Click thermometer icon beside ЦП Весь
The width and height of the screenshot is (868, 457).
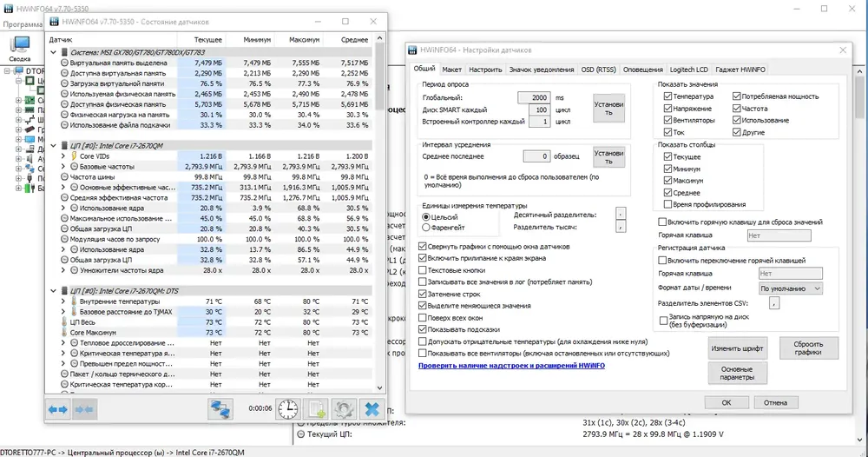point(64,321)
